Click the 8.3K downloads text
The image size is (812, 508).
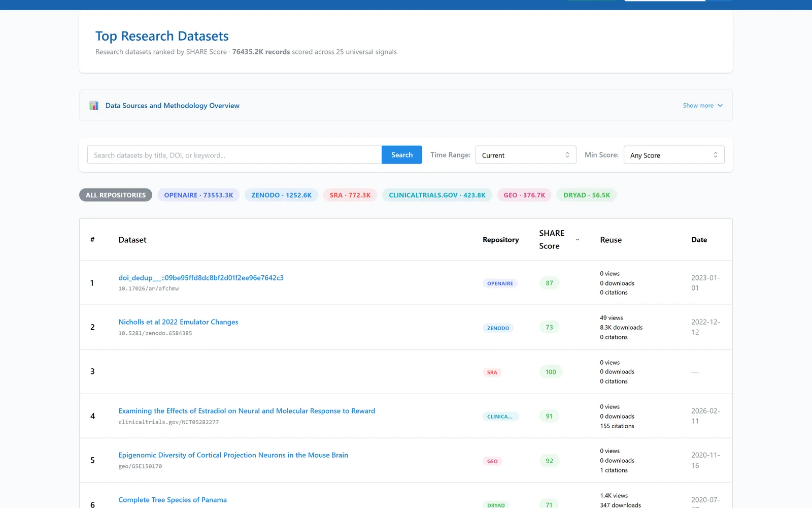coord(621,328)
